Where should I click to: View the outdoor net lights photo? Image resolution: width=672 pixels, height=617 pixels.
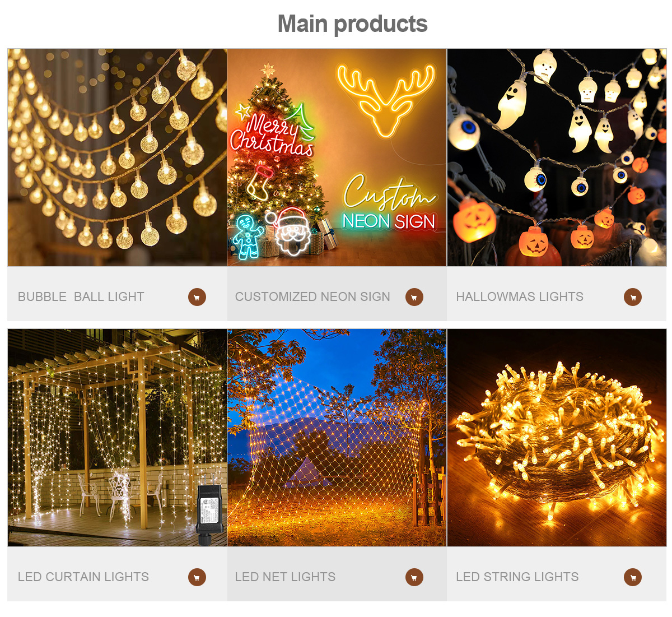click(337, 438)
